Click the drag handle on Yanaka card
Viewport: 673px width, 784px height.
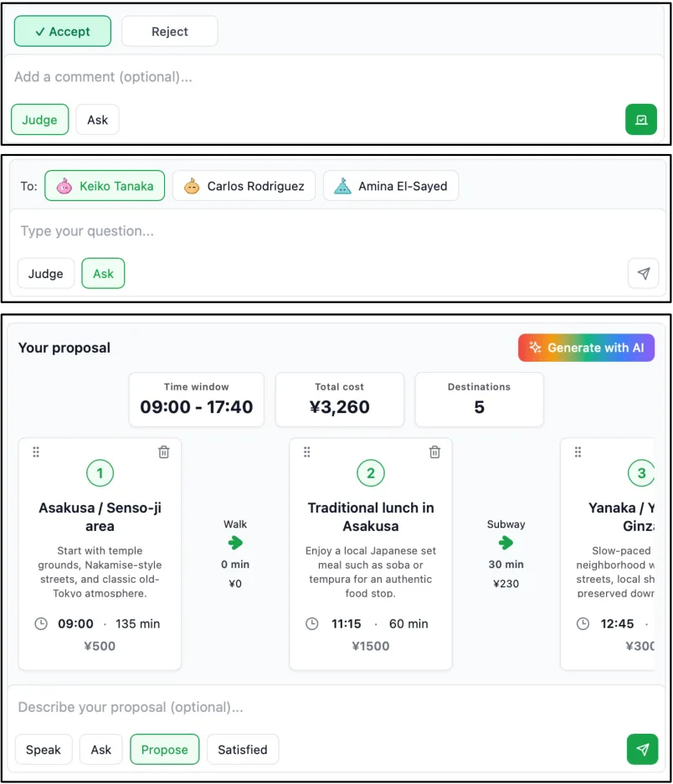pos(578,452)
